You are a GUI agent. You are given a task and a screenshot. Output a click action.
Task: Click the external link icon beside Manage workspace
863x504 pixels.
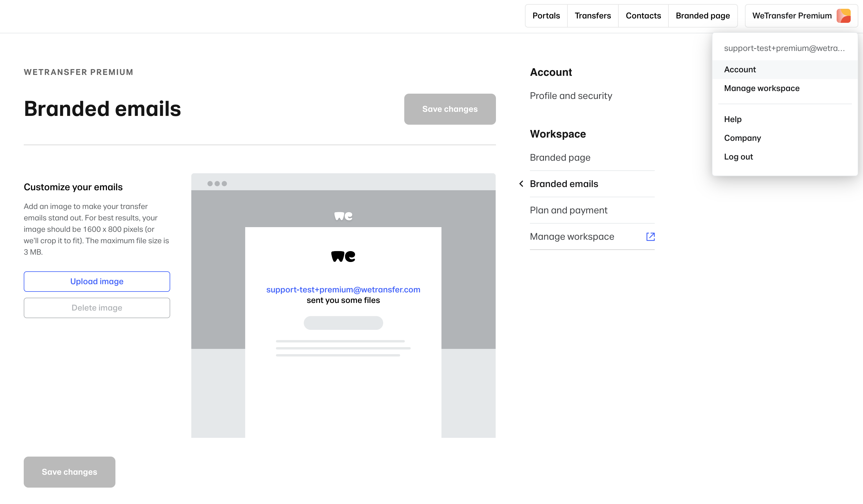pos(650,237)
